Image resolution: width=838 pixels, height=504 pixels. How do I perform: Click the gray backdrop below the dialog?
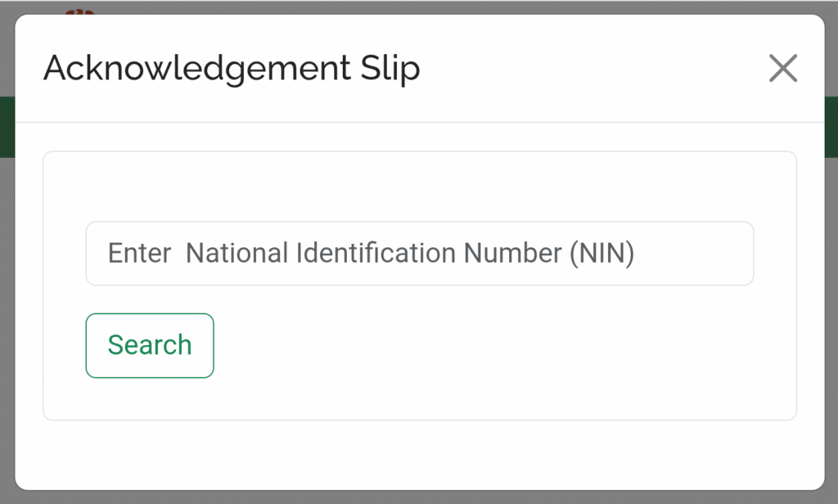[x=419, y=497]
